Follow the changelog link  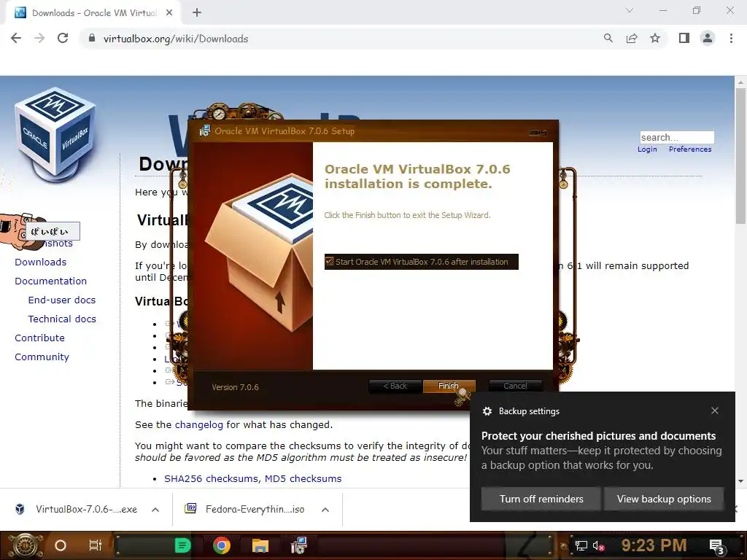[x=198, y=425]
